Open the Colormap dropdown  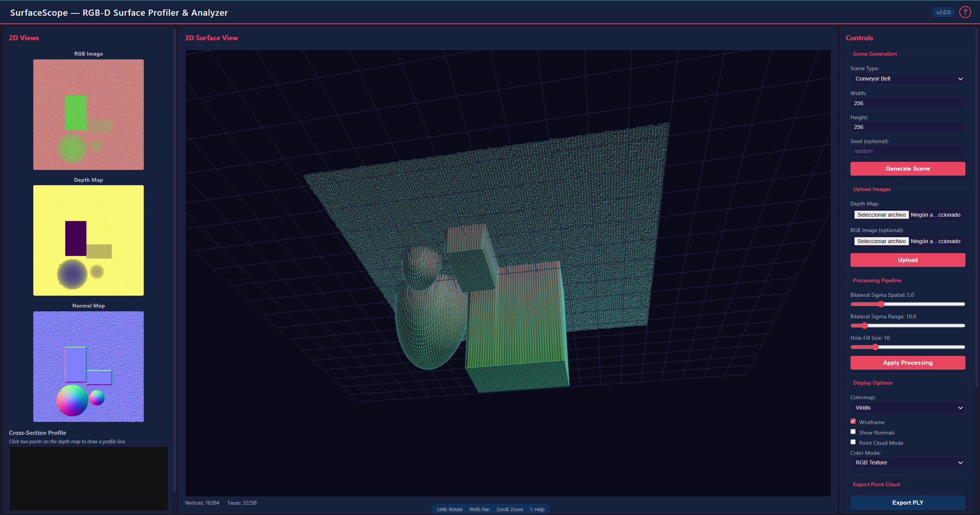(x=907, y=408)
